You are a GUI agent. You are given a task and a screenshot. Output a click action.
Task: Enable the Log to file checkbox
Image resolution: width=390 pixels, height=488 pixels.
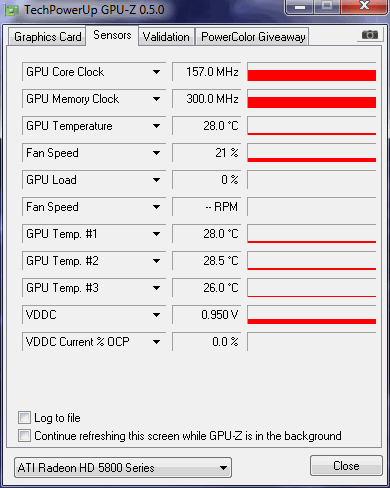point(24,418)
